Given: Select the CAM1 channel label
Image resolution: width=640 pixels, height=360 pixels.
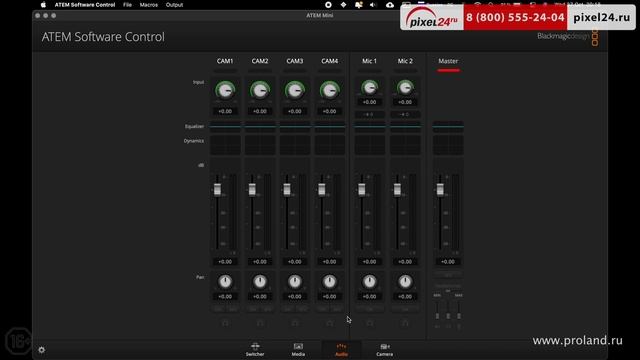Looking at the screenshot, I should pyautogui.click(x=225, y=61).
